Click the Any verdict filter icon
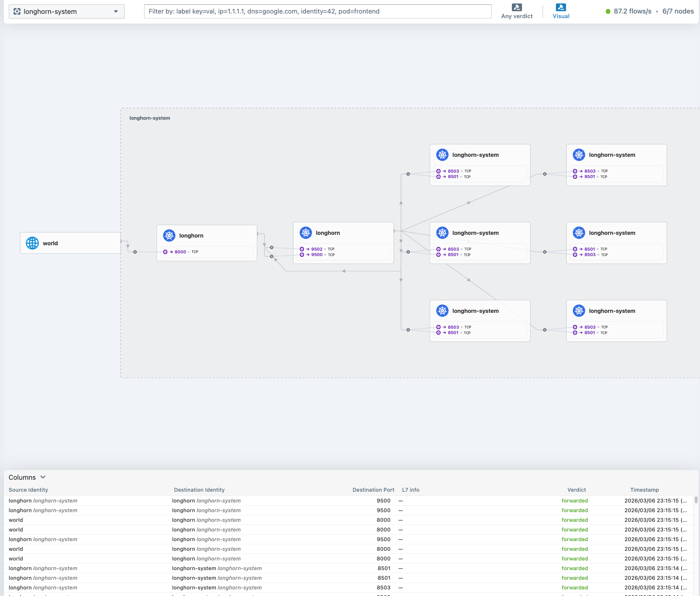Viewport: 700px width, 596px height. (x=517, y=7)
